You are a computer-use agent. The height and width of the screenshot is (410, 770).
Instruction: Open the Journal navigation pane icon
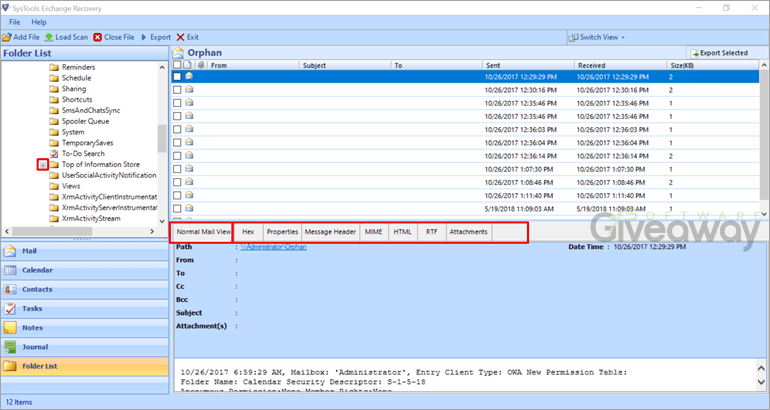tap(10, 347)
